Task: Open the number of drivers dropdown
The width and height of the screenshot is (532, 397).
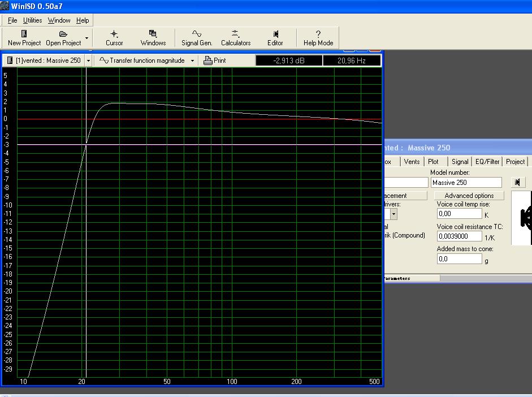Action: [393, 214]
